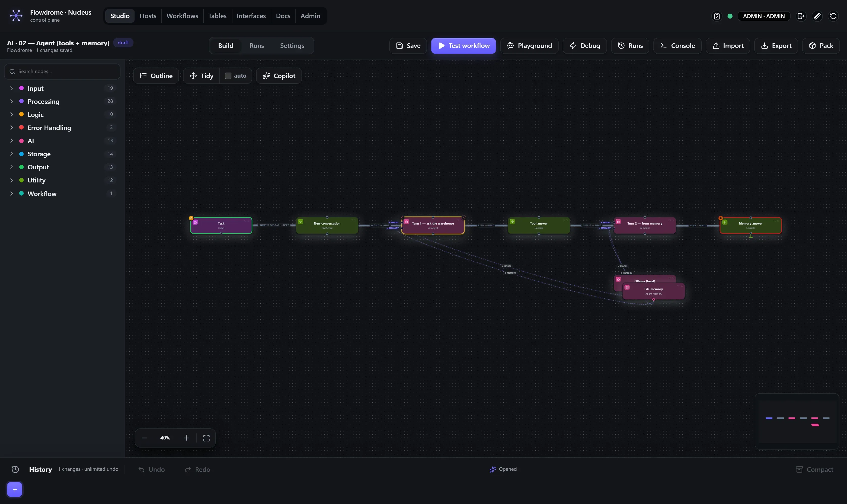
Task: Click the sign-out icon beside ADMIN
Action: (801, 16)
